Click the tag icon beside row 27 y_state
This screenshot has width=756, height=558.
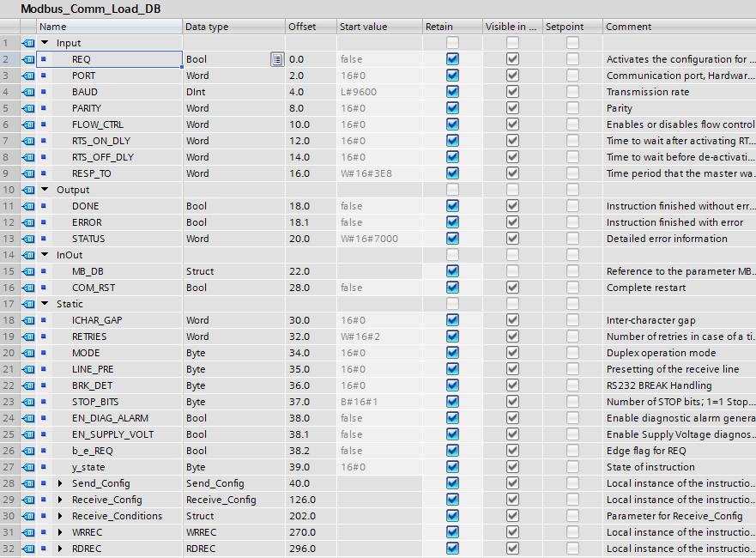tap(27, 467)
